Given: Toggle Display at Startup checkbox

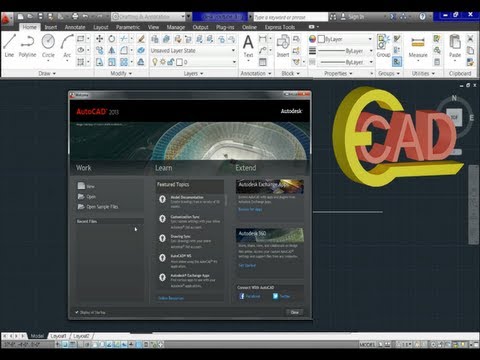Looking at the screenshot, I should tap(77, 312).
